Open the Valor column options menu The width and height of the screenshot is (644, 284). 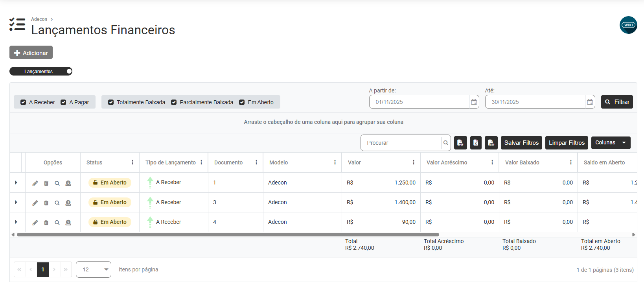413,162
